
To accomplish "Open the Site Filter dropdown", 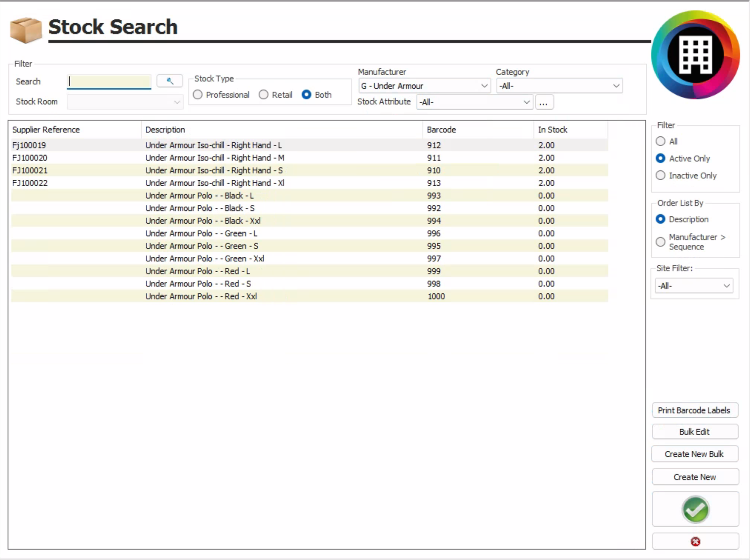I will coord(694,286).
